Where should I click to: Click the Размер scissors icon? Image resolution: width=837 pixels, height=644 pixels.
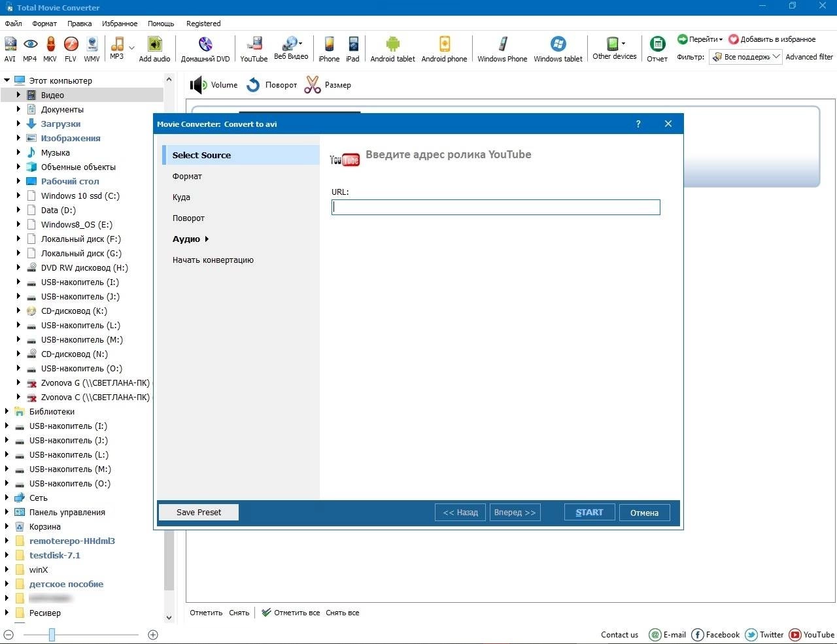pos(313,85)
